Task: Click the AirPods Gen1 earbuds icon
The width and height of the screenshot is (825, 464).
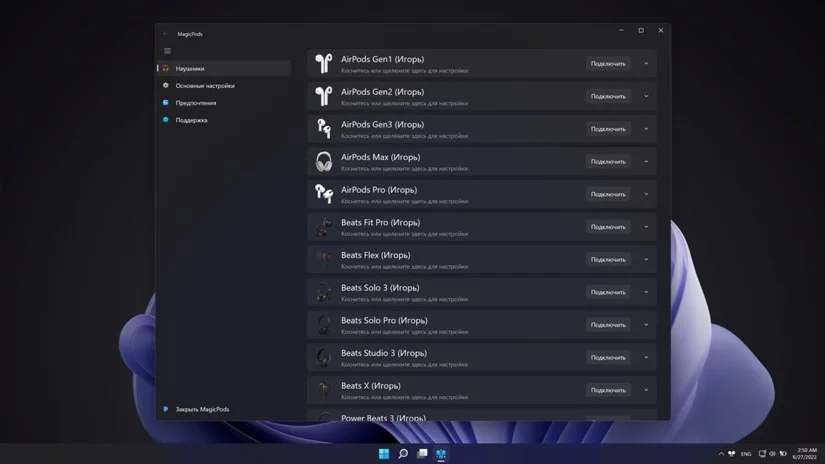Action: [x=323, y=64]
